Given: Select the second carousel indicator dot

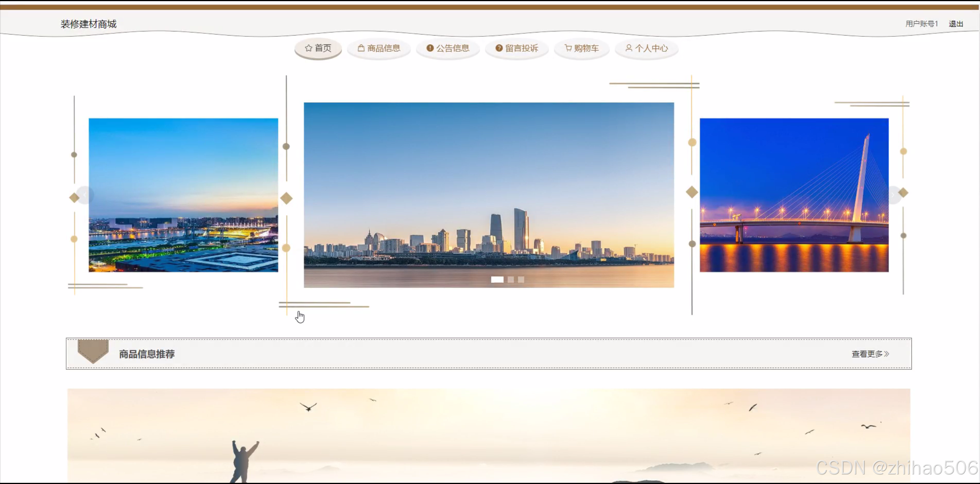Looking at the screenshot, I should [510, 280].
